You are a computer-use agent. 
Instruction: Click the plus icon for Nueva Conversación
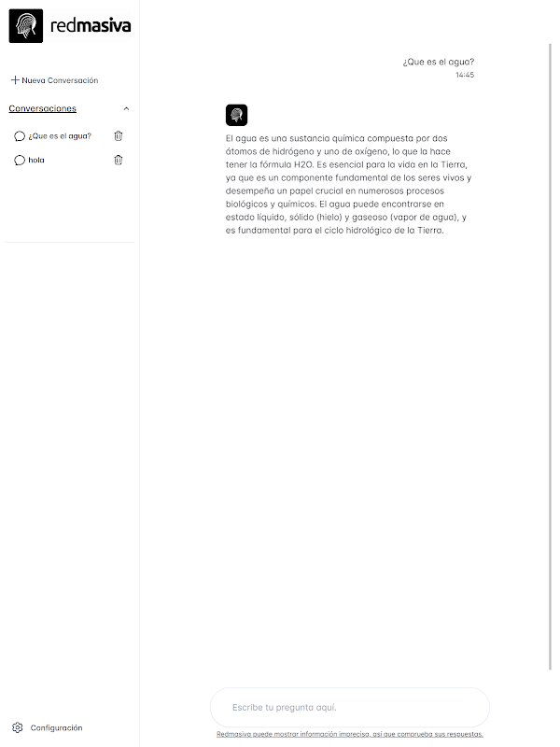tap(15, 80)
